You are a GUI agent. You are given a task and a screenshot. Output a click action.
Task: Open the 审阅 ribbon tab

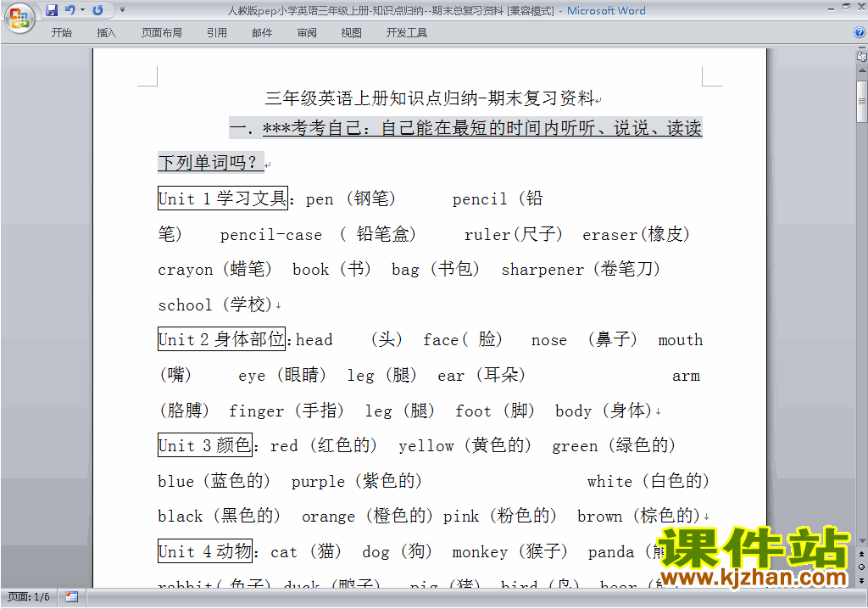click(307, 33)
